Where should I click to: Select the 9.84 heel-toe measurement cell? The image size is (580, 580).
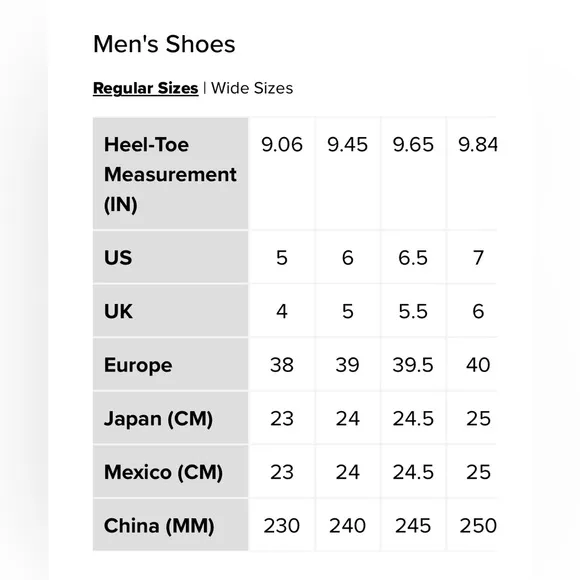click(472, 173)
